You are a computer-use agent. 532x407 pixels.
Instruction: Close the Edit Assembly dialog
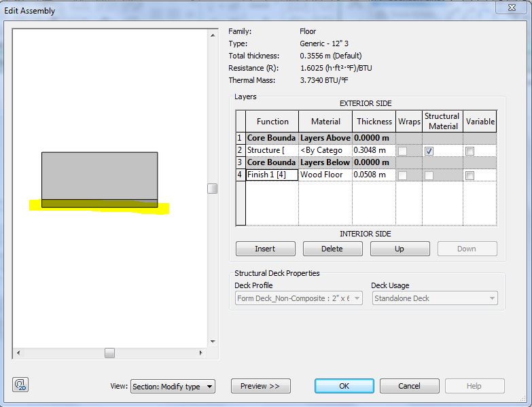[512, 7]
